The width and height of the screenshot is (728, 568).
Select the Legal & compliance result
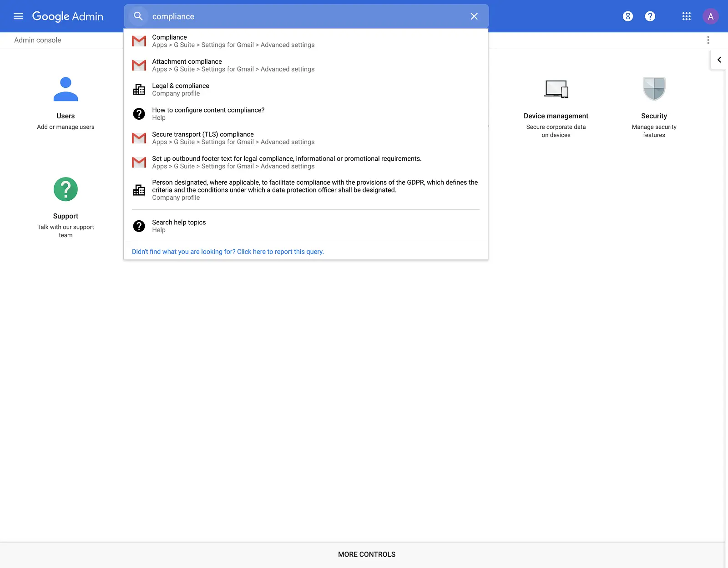306,89
